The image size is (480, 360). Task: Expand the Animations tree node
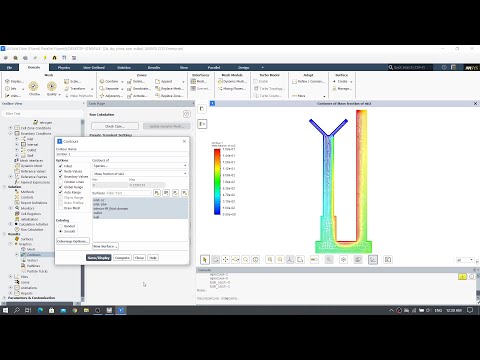tap(11, 288)
